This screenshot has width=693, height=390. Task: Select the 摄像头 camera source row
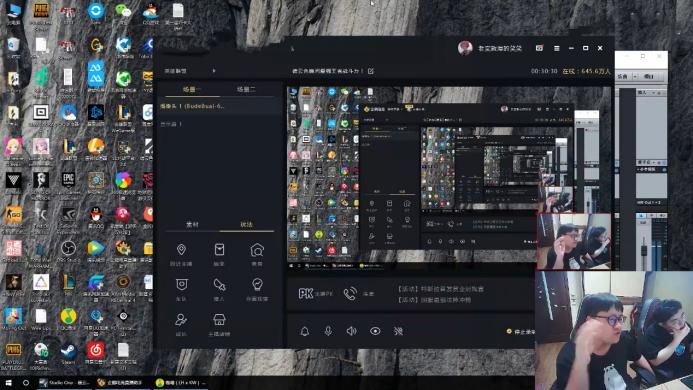point(220,106)
